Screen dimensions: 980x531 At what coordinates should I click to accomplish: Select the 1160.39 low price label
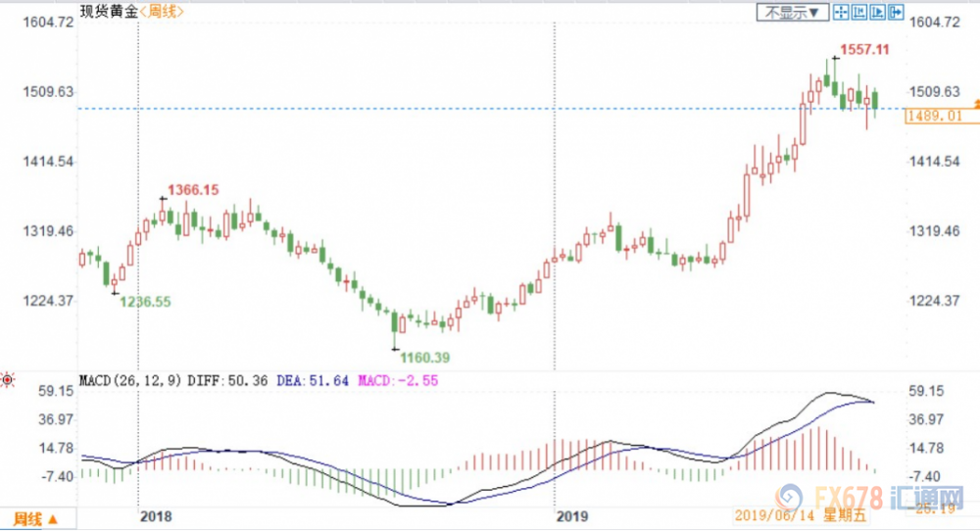tap(425, 358)
